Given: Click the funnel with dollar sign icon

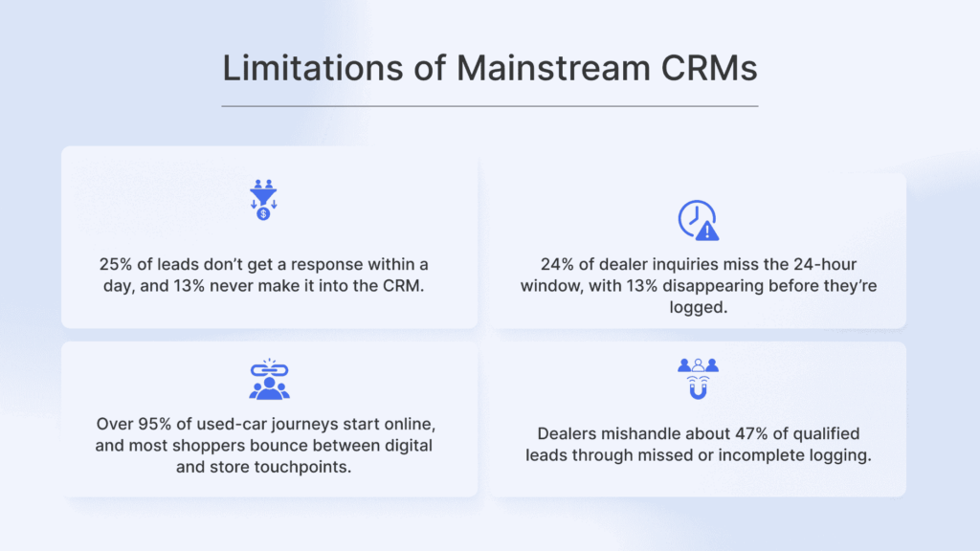Looking at the screenshot, I should tap(265, 199).
